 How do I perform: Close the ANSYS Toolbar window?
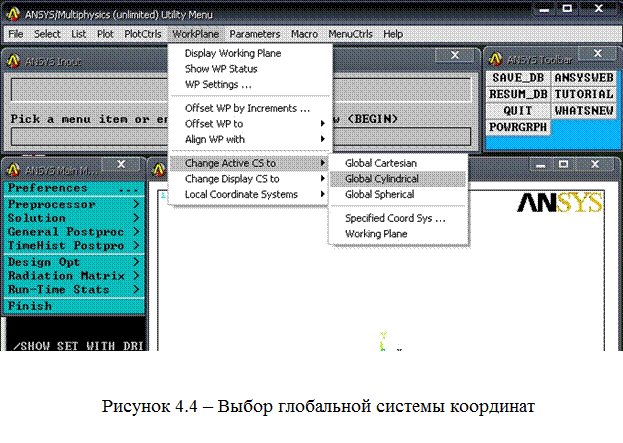tap(597, 54)
